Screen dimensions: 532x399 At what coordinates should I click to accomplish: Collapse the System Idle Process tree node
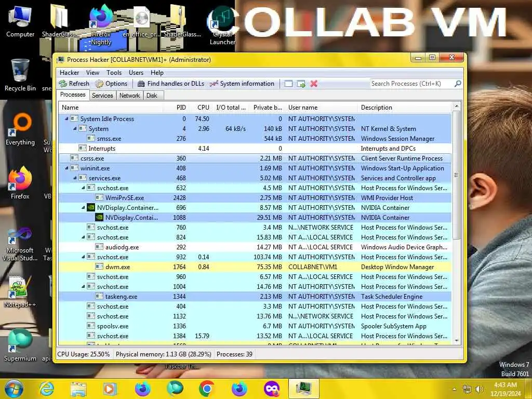tap(66, 119)
